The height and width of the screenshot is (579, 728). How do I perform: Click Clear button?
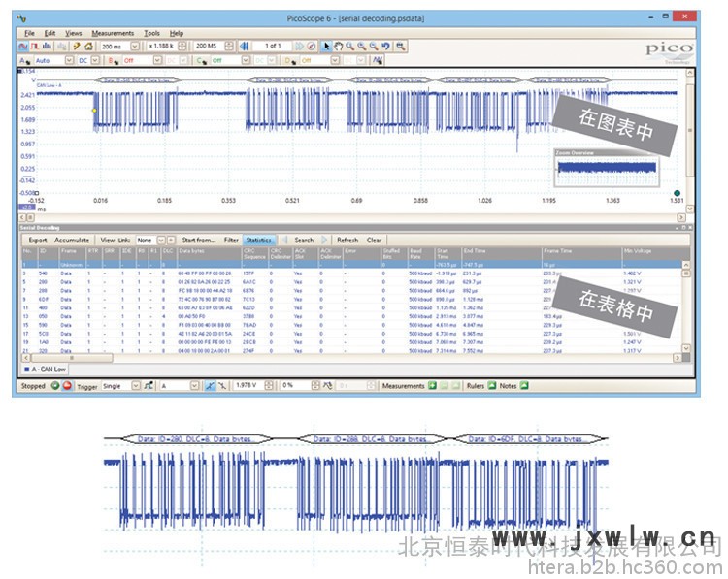375,240
